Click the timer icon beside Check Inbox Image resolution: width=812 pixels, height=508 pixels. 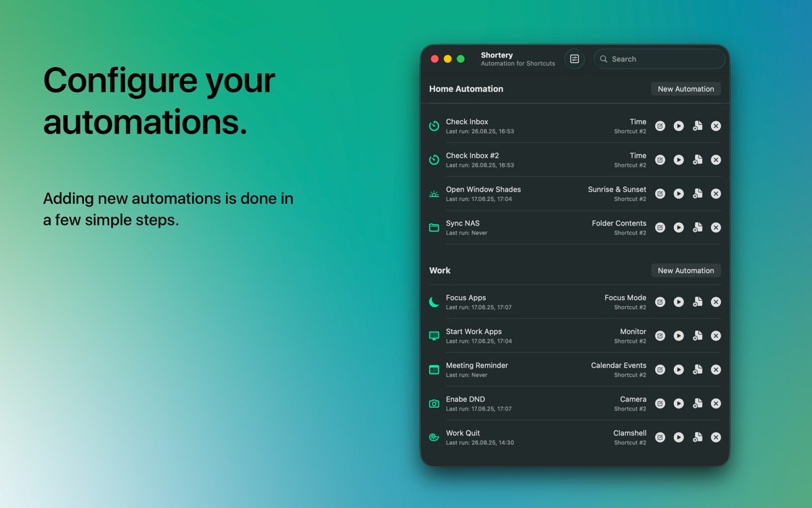tap(434, 126)
